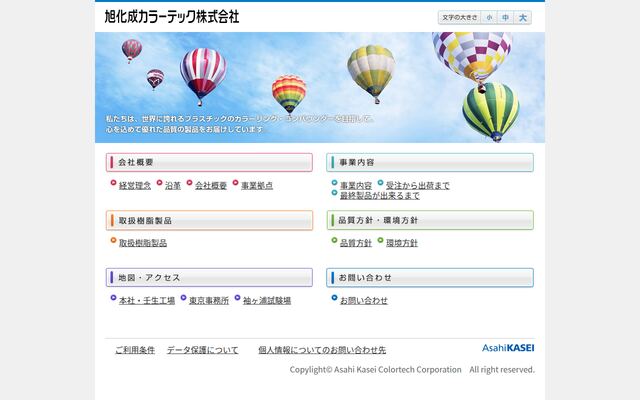Viewport: 640px width, 400px height.
Task: Open the 最終製品が出来るまで link
Action: [380, 196]
